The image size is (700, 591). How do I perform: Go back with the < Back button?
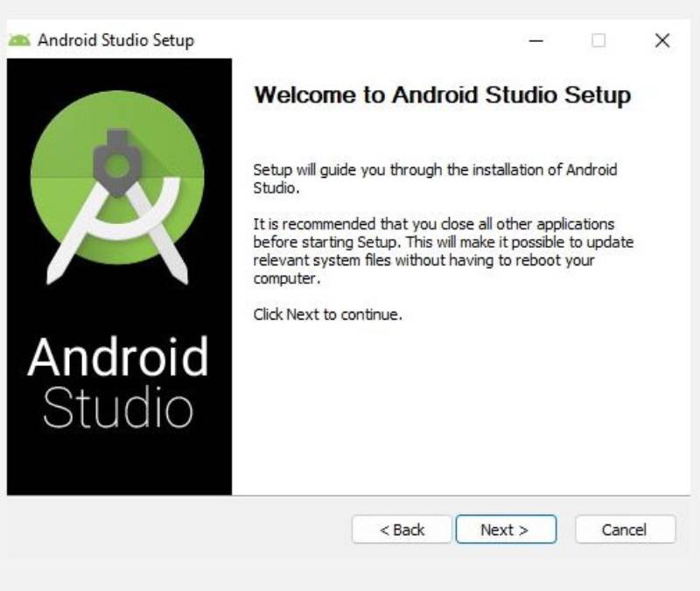pos(402,530)
